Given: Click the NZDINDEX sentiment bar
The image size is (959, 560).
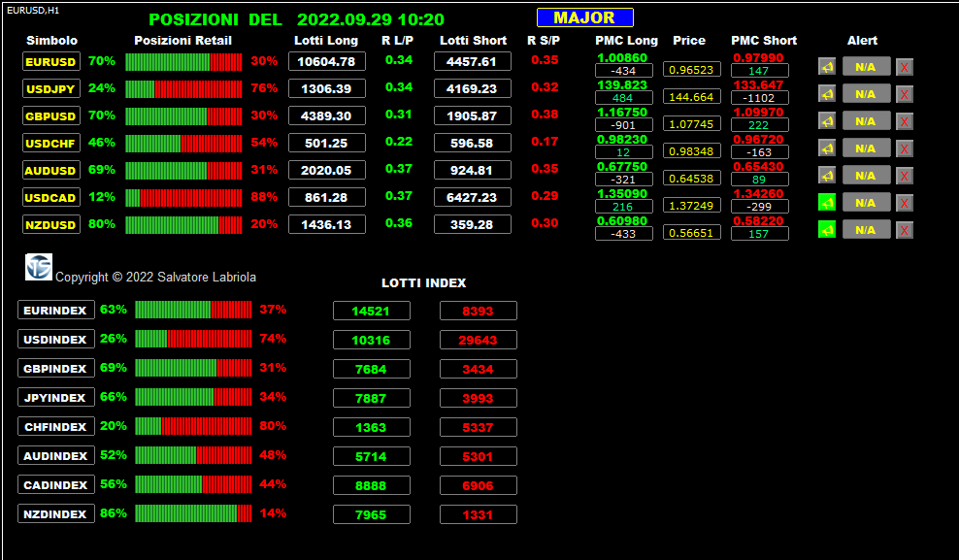Looking at the screenshot, I should click(193, 513).
